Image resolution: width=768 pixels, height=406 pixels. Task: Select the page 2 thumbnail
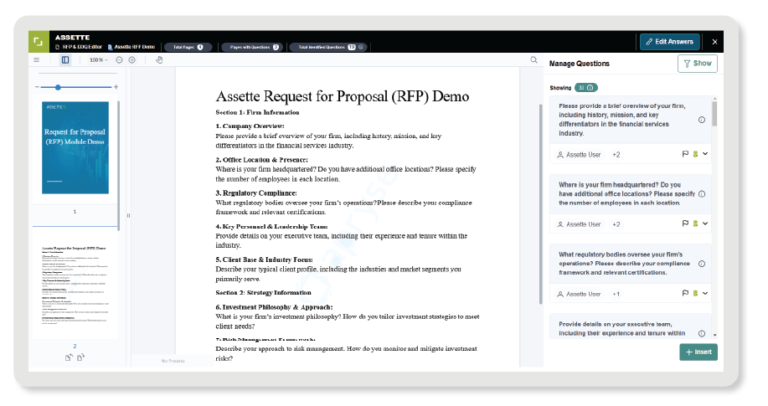[x=75, y=285]
